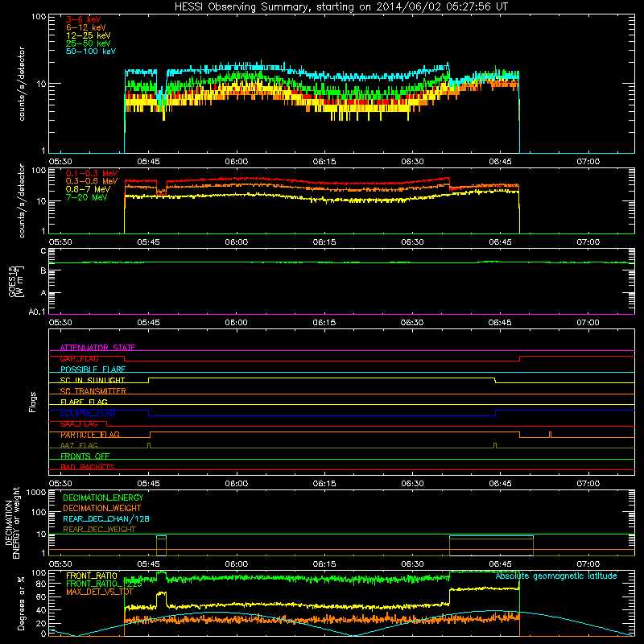
Task: Click the yellow FRONT_RATIO legend label
Action: 92,576
